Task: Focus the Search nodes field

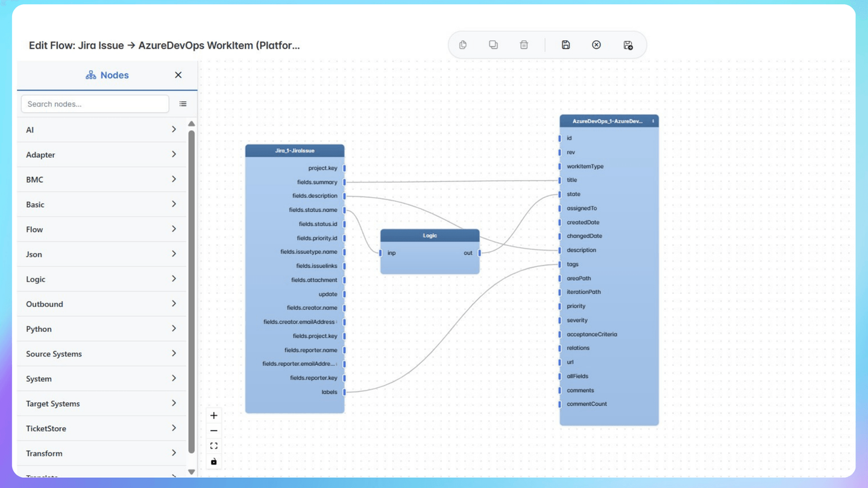Action: coord(95,104)
